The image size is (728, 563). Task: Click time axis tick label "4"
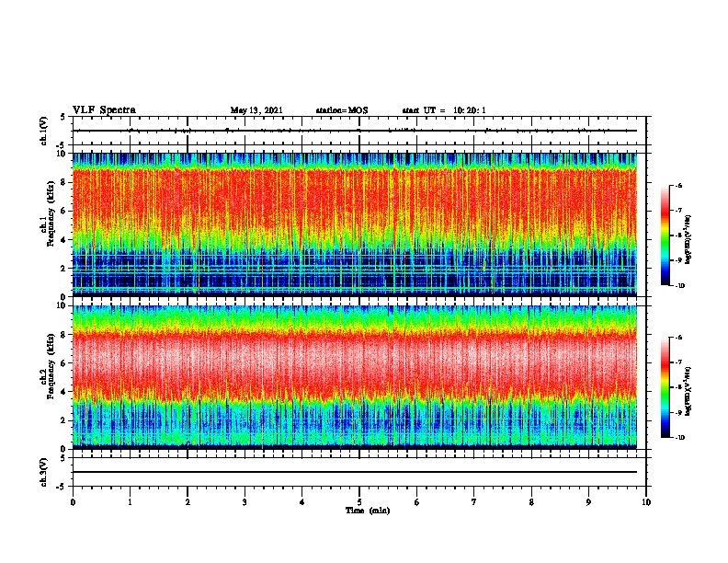pos(302,502)
